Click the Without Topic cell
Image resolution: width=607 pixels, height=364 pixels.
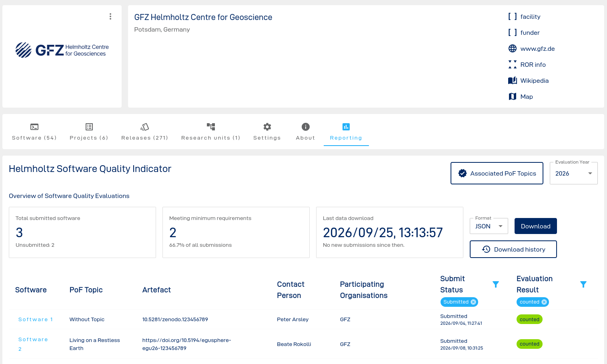[87, 320]
